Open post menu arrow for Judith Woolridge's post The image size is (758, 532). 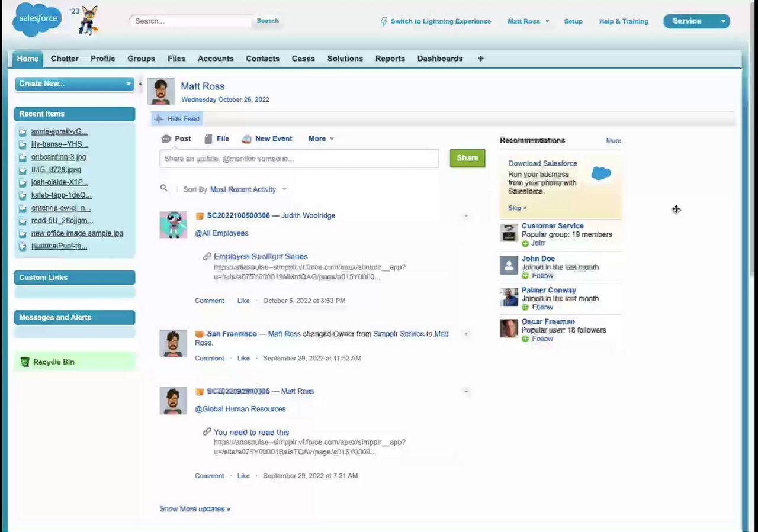466,216
